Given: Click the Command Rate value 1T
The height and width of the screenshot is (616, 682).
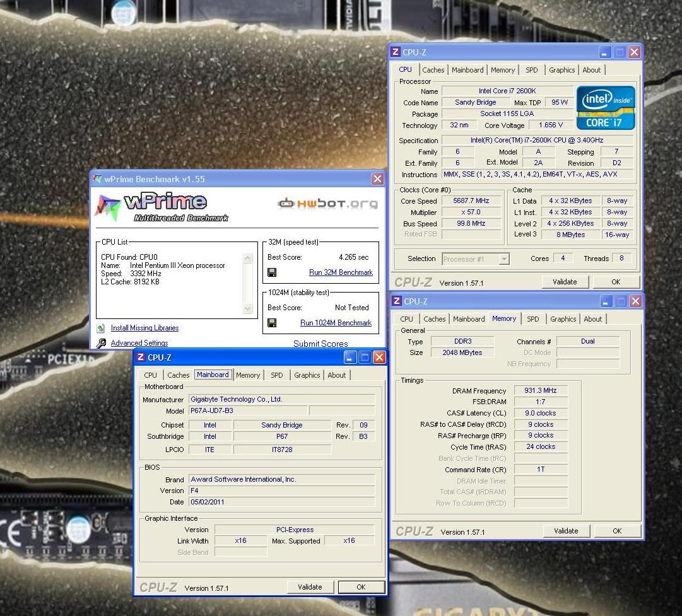Looking at the screenshot, I should click(x=541, y=470).
